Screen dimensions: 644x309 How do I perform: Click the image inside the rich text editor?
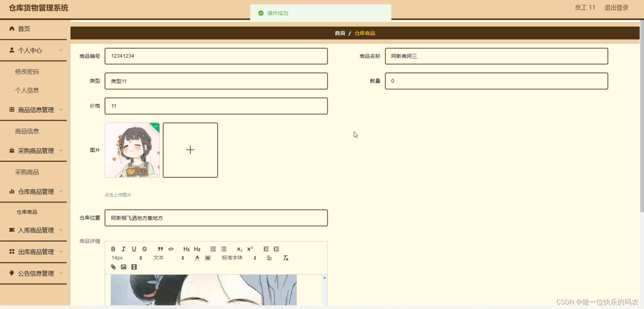(204, 290)
